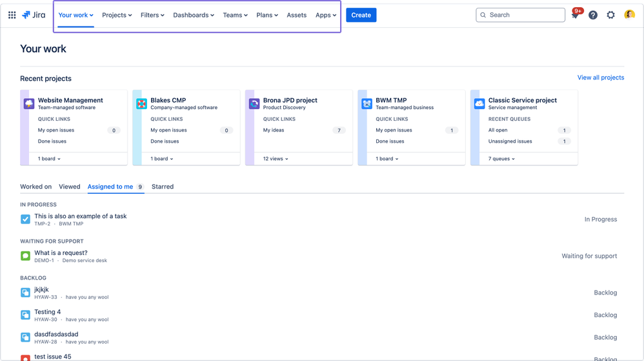Open the Blakes CMP project title
Image resolution: width=644 pixels, height=361 pixels.
tap(168, 100)
